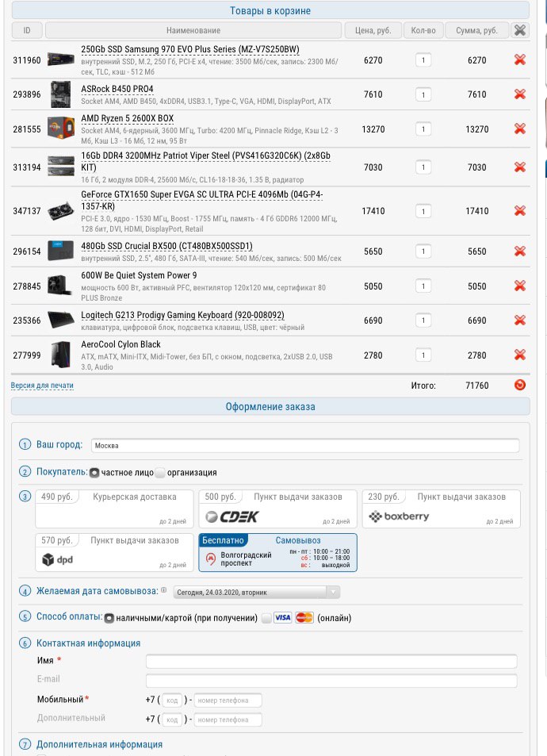This screenshot has height=756, width=547.
Task: Delete ASRock B450 PRO4 row with red cross
Action: (x=519, y=94)
